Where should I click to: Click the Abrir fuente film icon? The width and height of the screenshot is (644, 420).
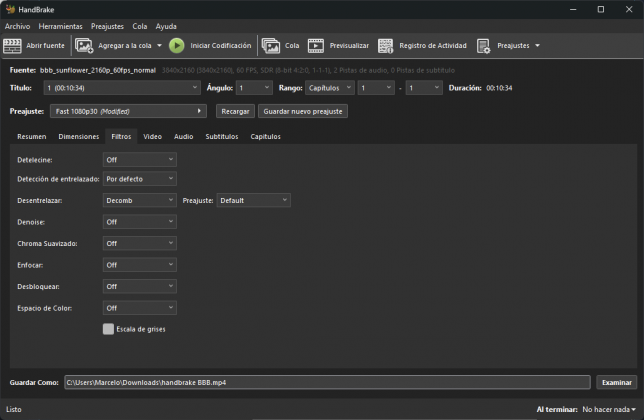pyautogui.click(x=12, y=46)
